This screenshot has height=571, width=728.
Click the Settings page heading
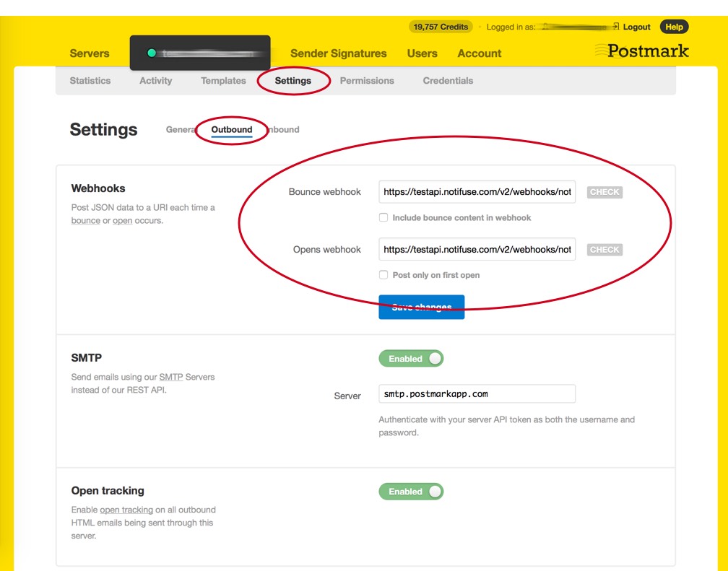[x=103, y=129]
